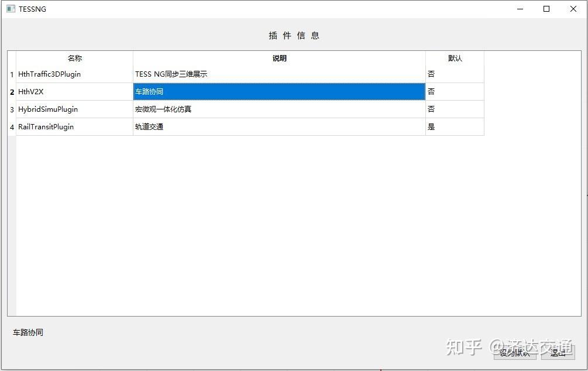
Task: Click the 说明 column header
Action: coord(279,58)
